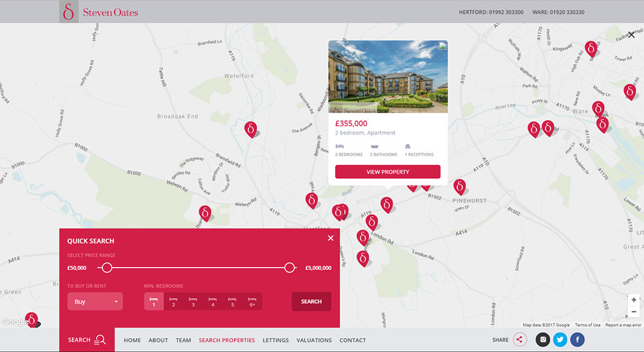Open the Valuations menu item
This screenshot has width=644, height=352.
314,340
